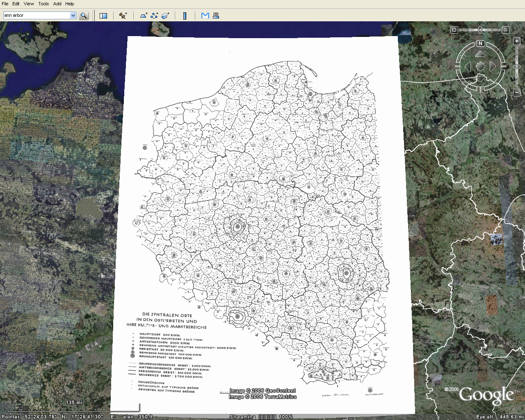Image resolution: width=525 pixels, height=420 pixels.
Task: Click the search field containing 'ann arbor'
Action: click(x=36, y=16)
